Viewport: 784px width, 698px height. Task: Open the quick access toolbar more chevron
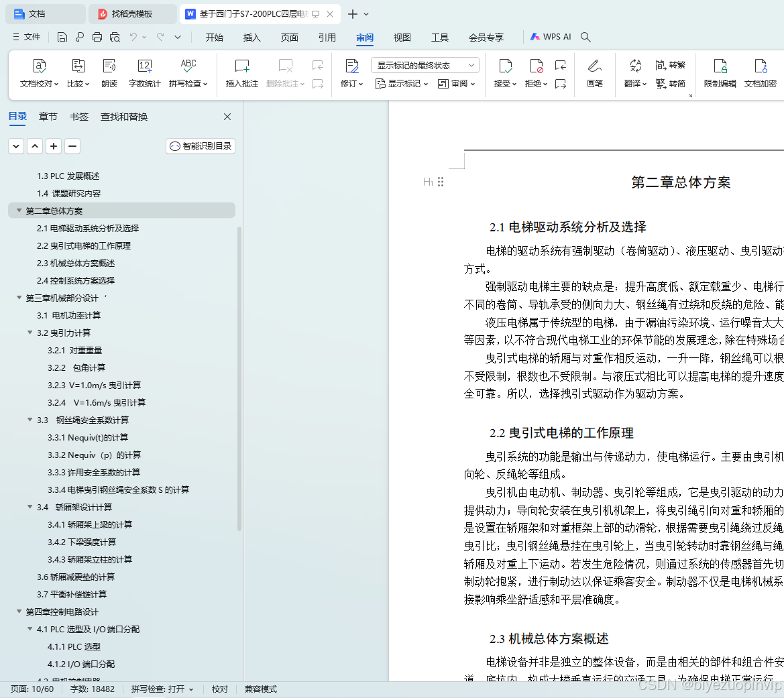pyautogui.click(x=178, y=37)
